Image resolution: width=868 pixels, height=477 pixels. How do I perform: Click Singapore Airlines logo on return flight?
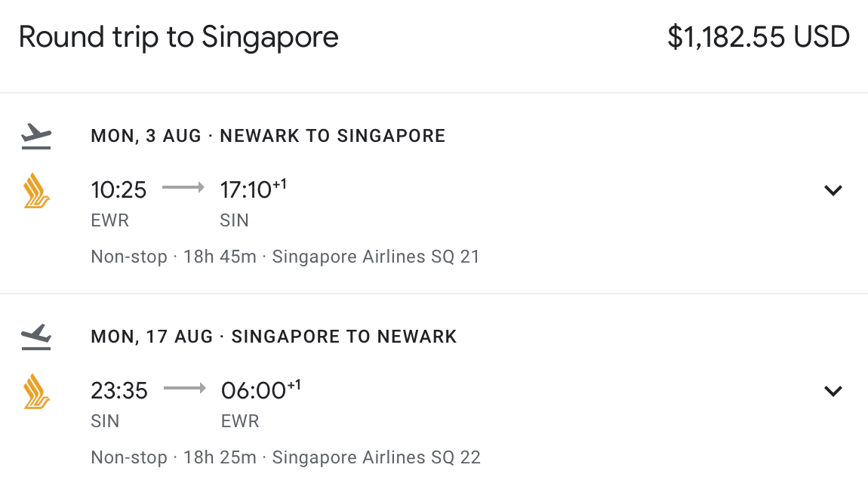tap(35, 391)
